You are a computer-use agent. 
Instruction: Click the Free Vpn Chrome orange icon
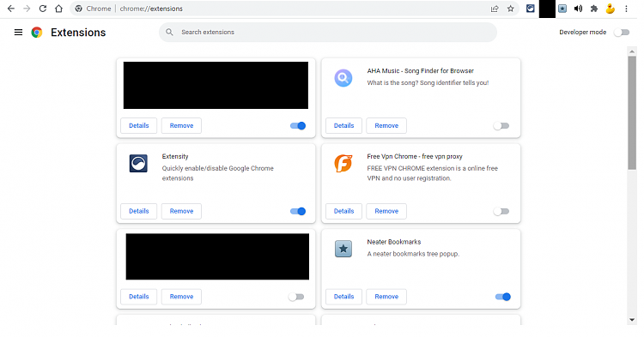tap(343, 164)
